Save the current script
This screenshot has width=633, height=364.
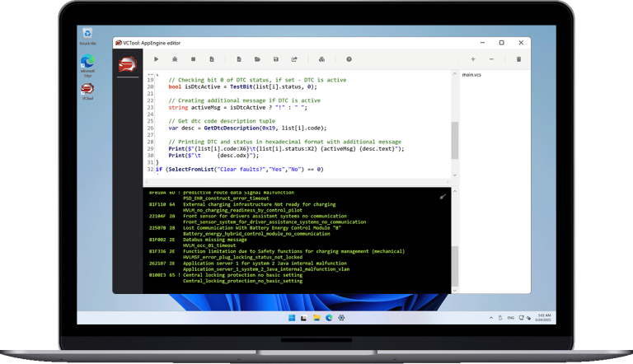[275, 59]
